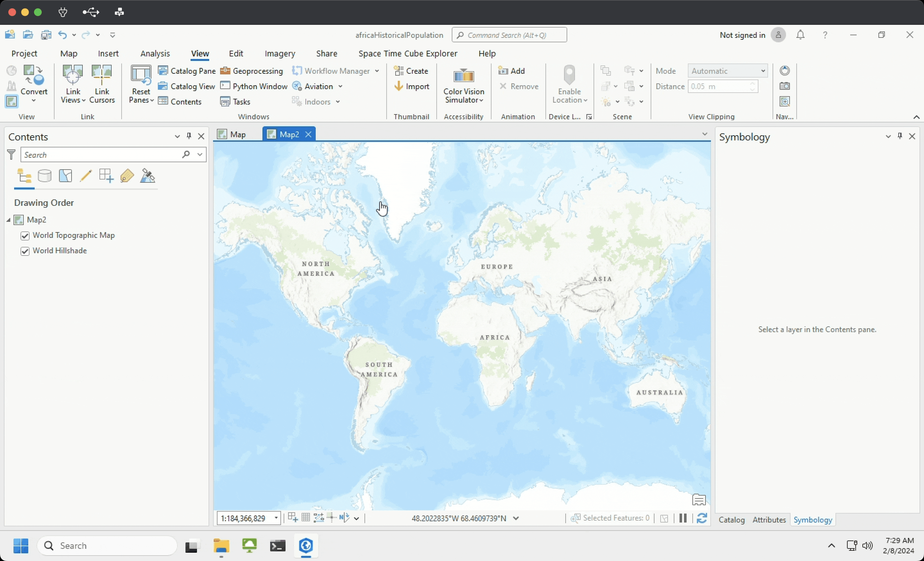
Task: Click the Geoprocessing icon
Action: click(x=225, y=71)
